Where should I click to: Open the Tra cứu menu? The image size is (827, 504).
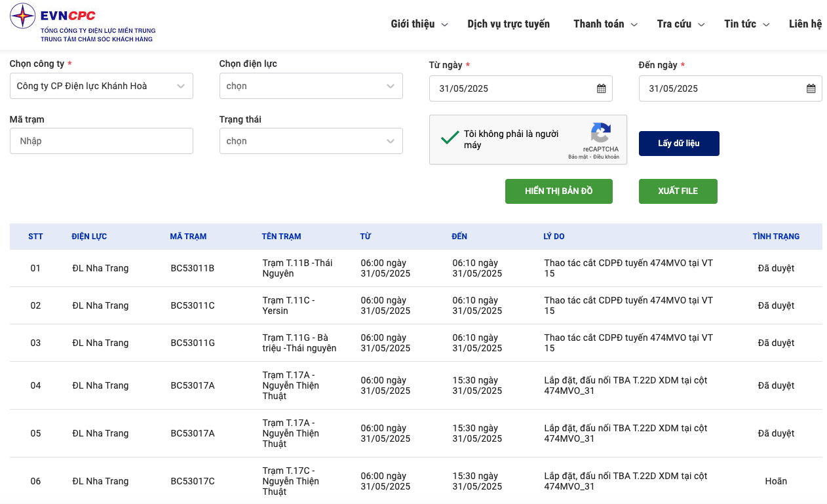tap(680, 24)
